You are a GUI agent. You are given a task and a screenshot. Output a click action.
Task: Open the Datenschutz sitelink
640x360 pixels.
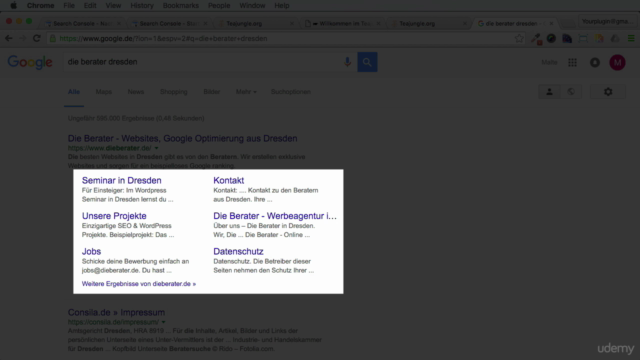click(238, 251)
